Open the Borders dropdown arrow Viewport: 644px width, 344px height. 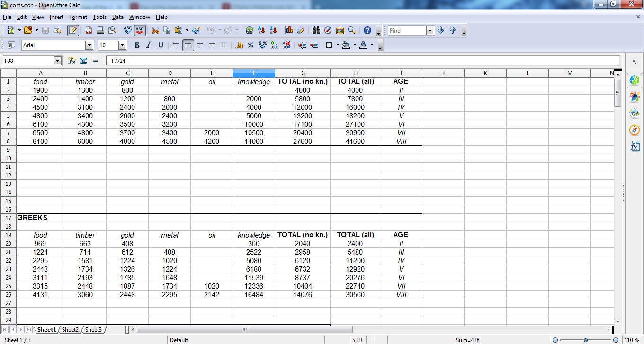(x=338, y=45)
